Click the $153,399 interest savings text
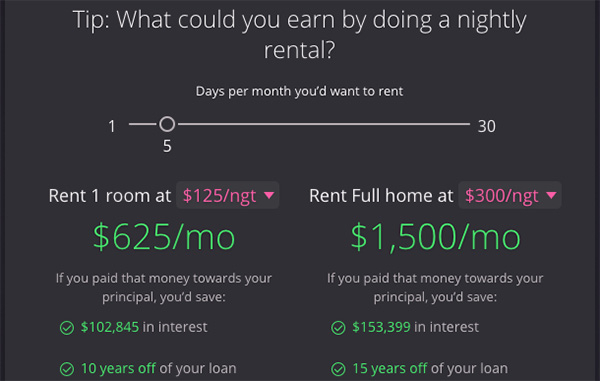600x381 pixels. [381, 327]
